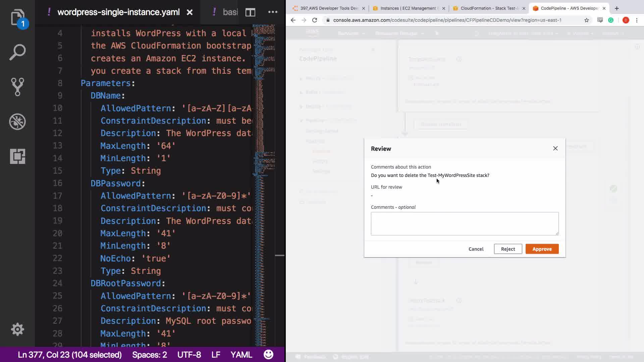Cancel the Review dialog
644x362 pixels.
pos(476,249)
